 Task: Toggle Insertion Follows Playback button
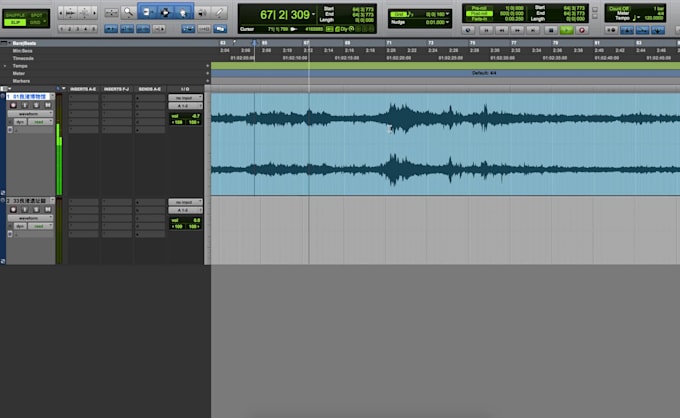pos(159,29)
